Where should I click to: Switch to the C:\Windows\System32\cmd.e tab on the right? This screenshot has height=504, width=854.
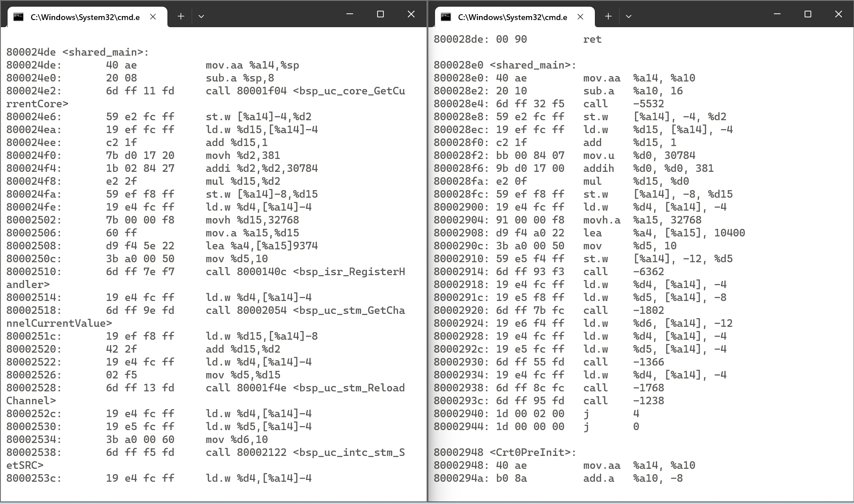512,16
